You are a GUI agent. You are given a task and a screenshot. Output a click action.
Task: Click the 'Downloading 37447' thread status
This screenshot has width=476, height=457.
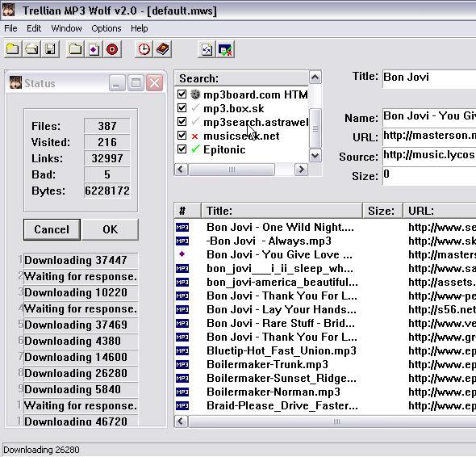(81, 261)
